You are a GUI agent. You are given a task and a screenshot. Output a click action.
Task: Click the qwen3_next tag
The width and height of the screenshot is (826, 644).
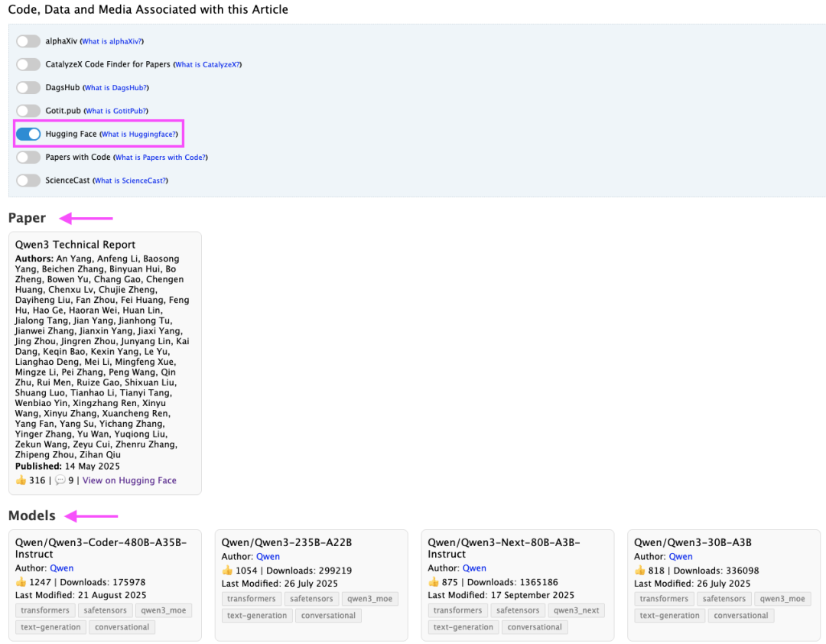[577, 610]
